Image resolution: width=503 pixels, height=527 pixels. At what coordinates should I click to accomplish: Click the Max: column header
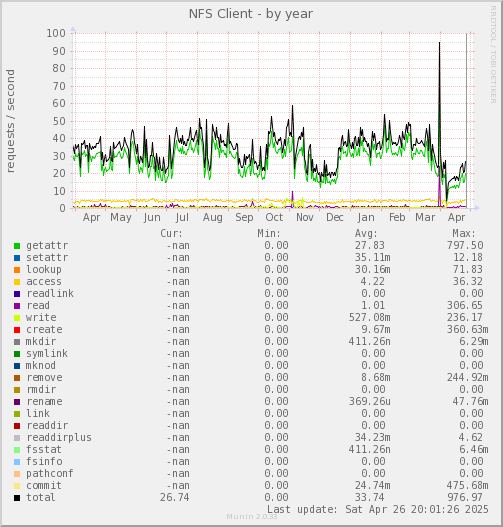(464, 233)
